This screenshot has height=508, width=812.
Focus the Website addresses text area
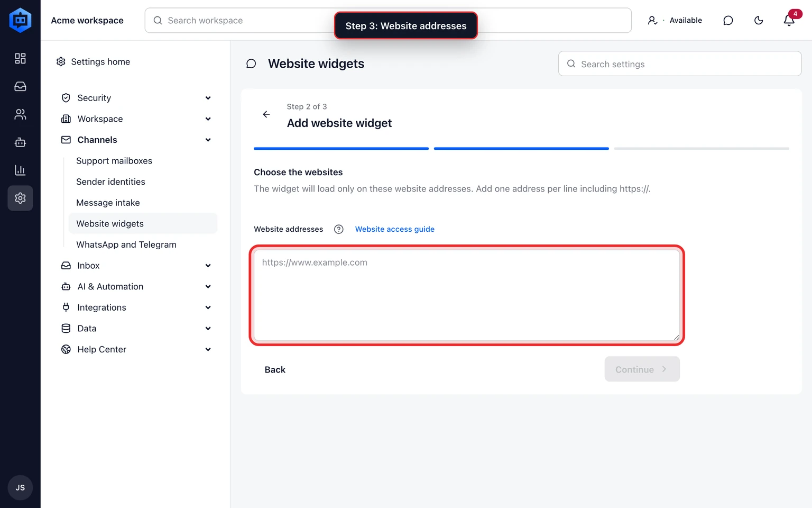(467, 295)
